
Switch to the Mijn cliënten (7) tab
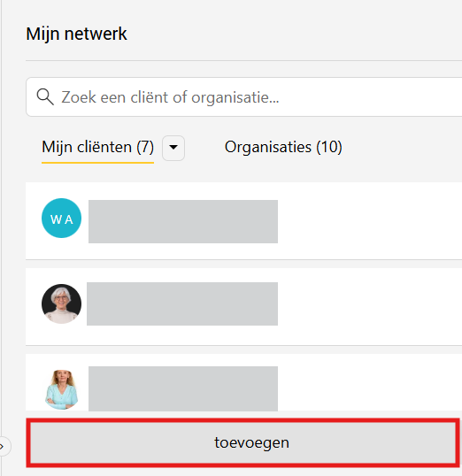[x=98, y=147]
